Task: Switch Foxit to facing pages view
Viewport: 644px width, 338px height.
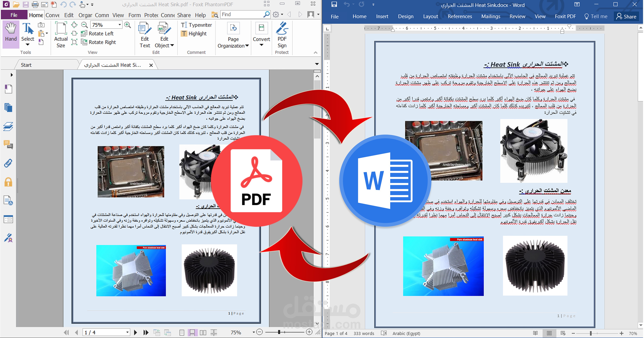Action: (203, 332)
